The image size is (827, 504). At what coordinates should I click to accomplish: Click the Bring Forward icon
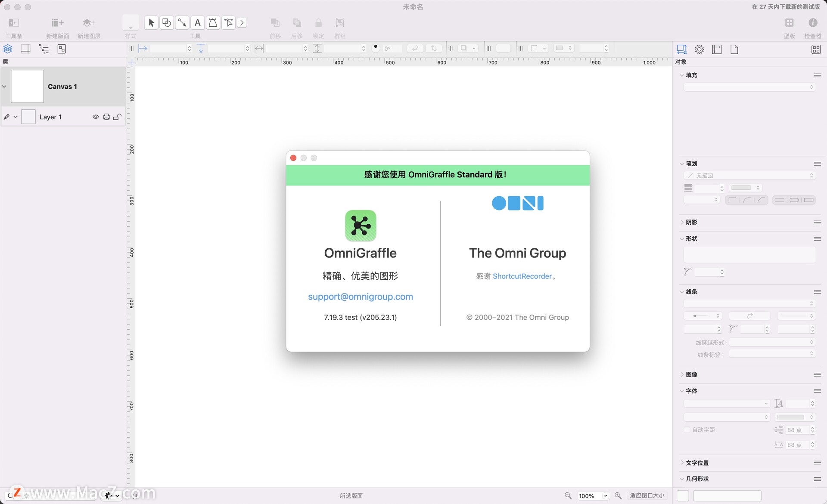[275, 23]
